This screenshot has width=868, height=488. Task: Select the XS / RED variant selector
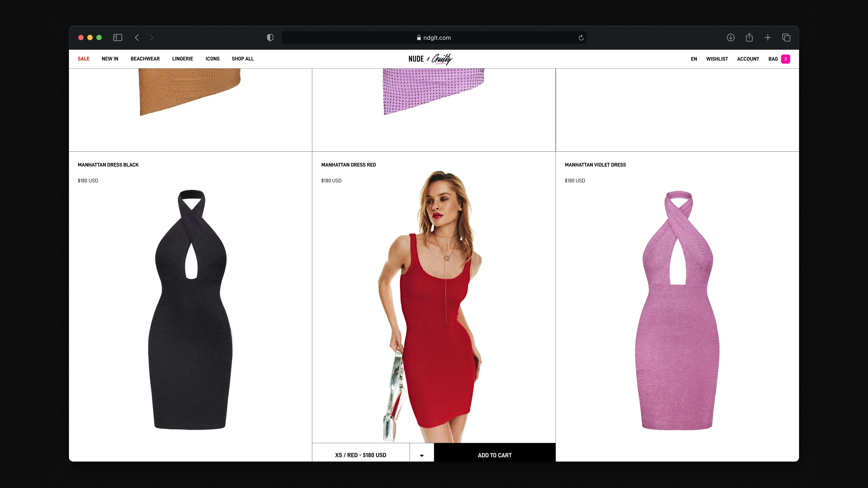tap(361, 455)
